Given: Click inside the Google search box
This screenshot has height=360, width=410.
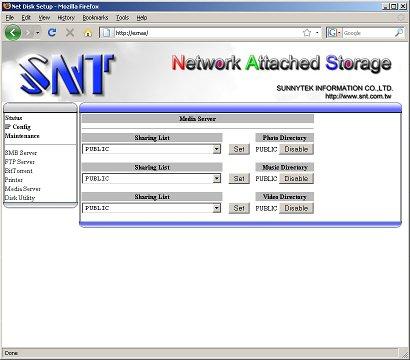Looking at the screenshot, I should pyautogui.click(x=368, y=33).
